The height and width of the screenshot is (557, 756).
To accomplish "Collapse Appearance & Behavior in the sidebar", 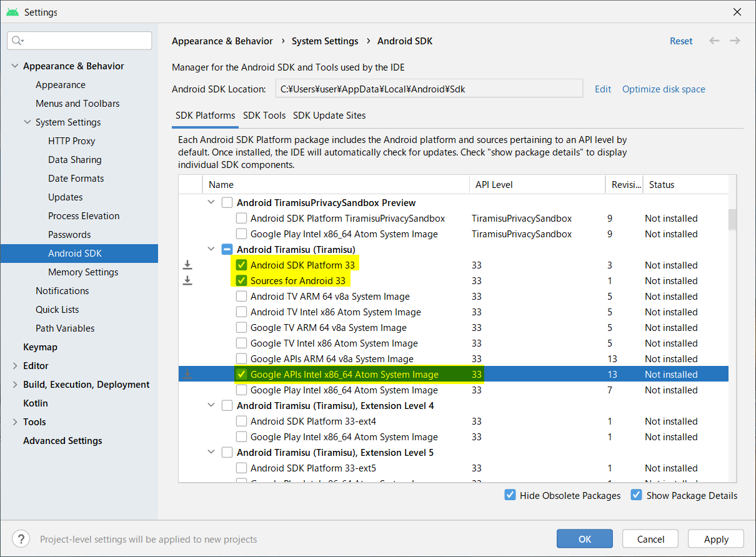I will [14, 66].
